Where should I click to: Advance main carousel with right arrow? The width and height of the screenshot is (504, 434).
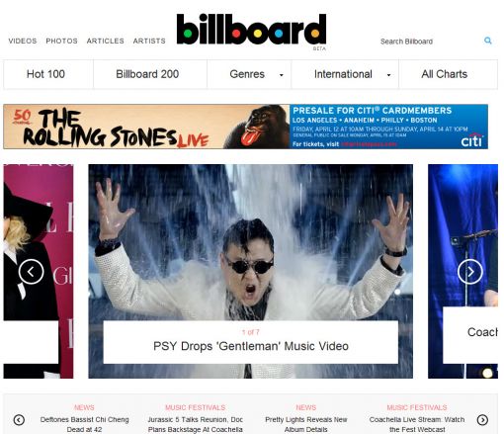coord(470,272)
